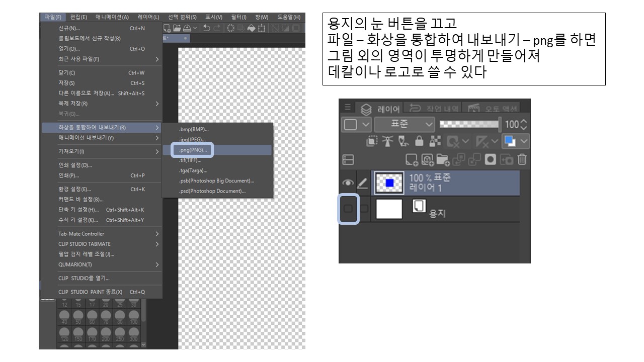
Task: Choose .png(PNG)... export option
Action: coord(217,150)
